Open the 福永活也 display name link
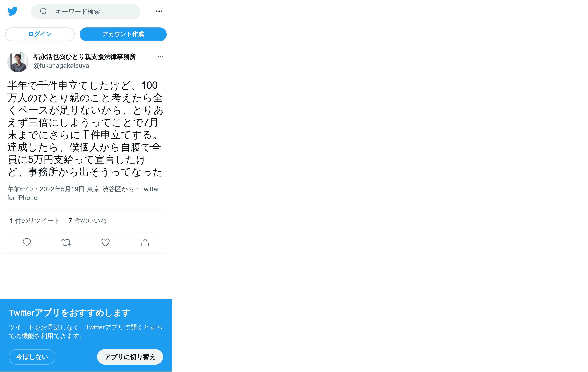 [x=85, y=57]
